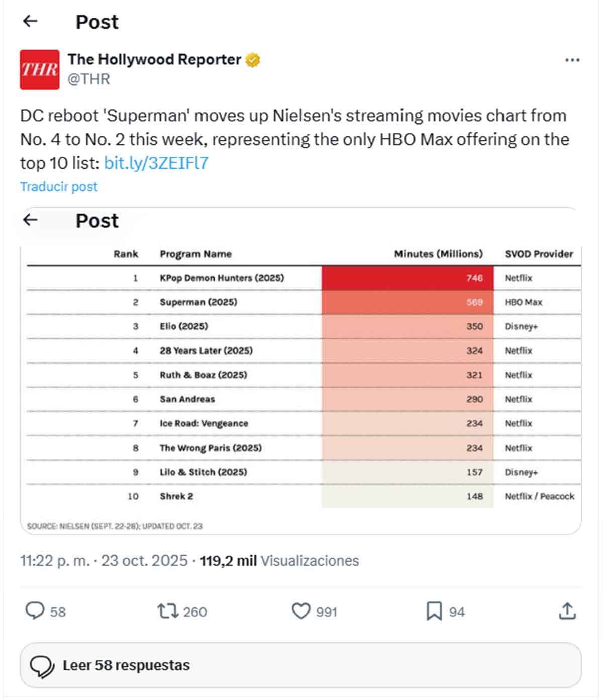Click the 119,2 mil Visualizaciones count
The height and width of the screenshot is (700, 603).
(x=279, y=561)
